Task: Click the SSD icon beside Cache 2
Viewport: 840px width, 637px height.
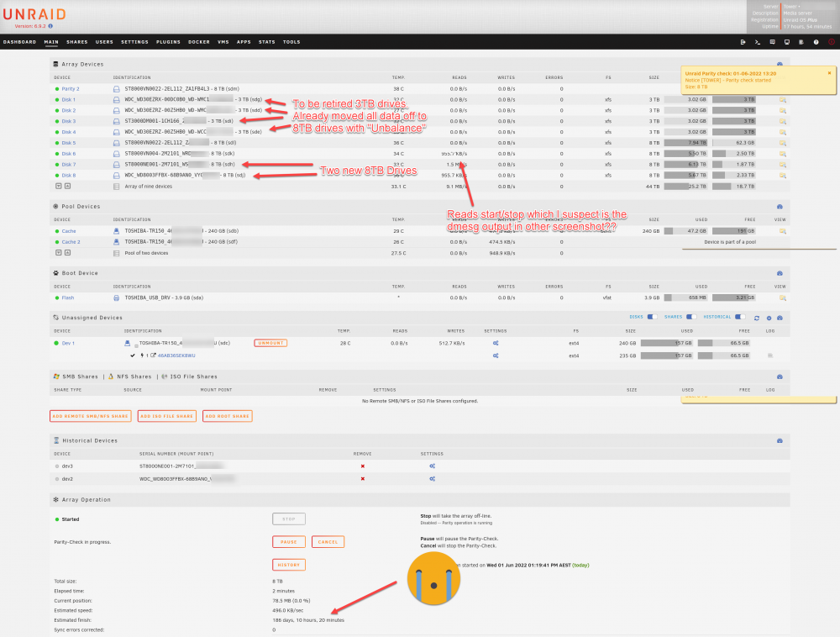Action: tap(116, 242)
